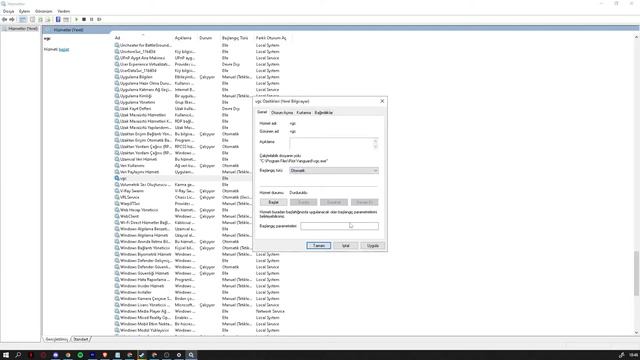Click Başlat button in the properties dialog
Screen dimensions: 640x360
coord(273,202)
